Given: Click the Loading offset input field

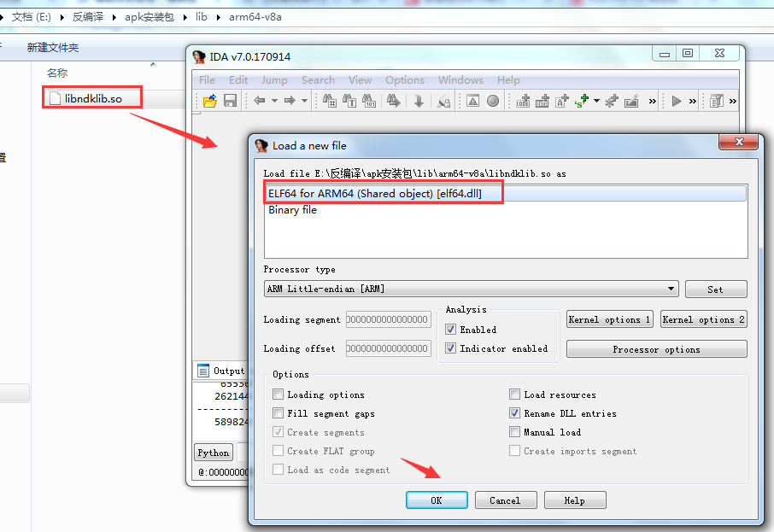Looking at the screenshot, I should (x=388, y=348).
